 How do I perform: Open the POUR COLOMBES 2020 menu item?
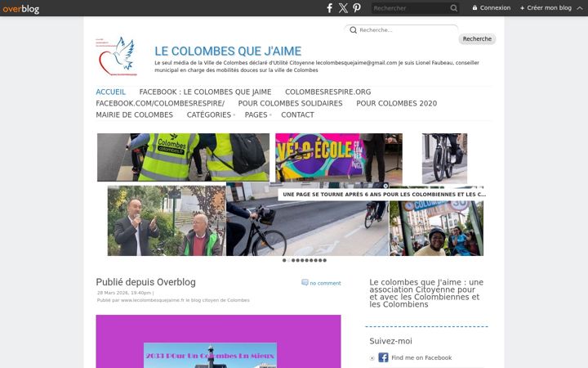pos(396,103)
